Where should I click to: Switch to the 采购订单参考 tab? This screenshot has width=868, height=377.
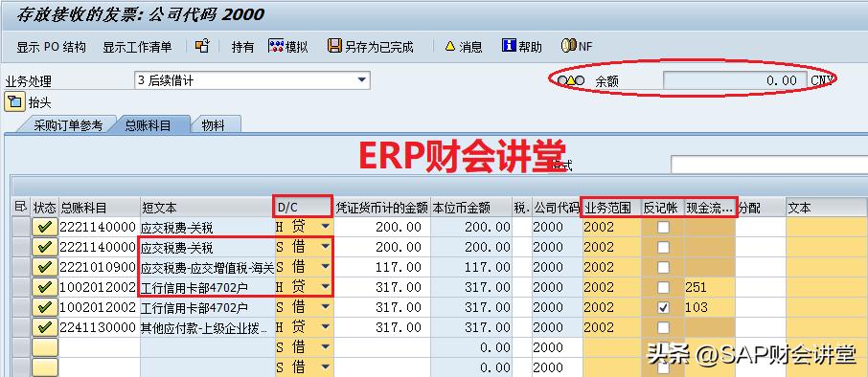(x=67, y=125)
